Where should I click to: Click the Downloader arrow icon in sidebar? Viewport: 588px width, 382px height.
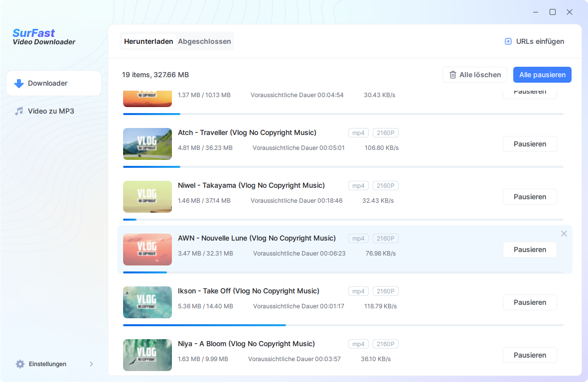19,84
